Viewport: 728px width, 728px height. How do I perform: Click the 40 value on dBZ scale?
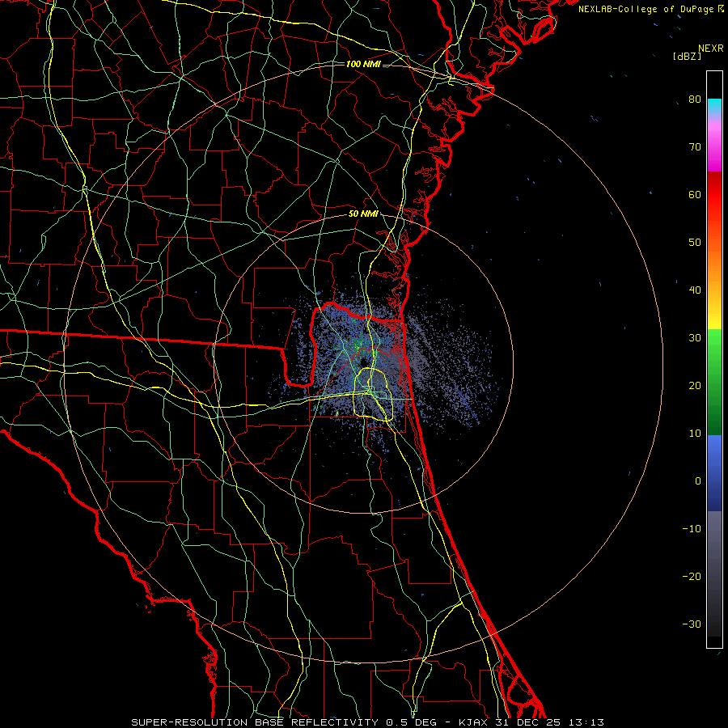(695, 290)
